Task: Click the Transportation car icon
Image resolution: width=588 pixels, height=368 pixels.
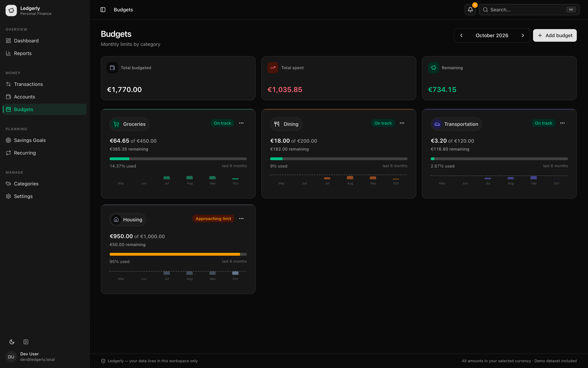Action: click(437, 124)
